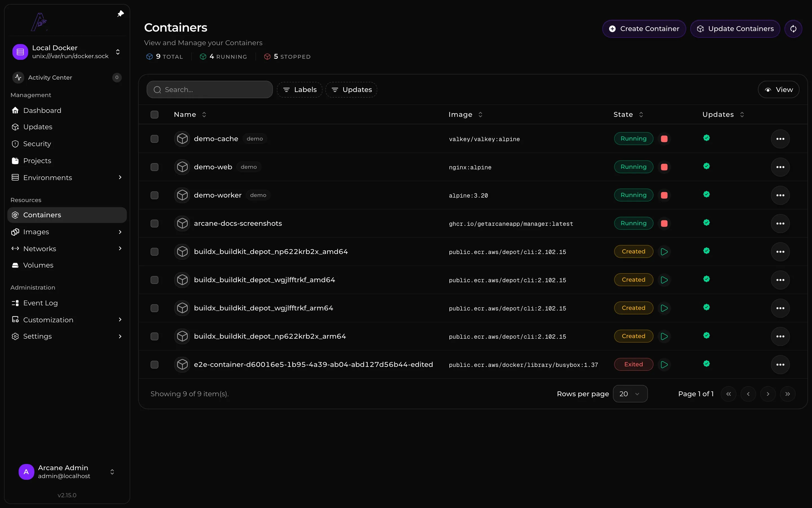Open the Event Log page
The width and height of the screenshot is (812, 508).
(67, 303)
